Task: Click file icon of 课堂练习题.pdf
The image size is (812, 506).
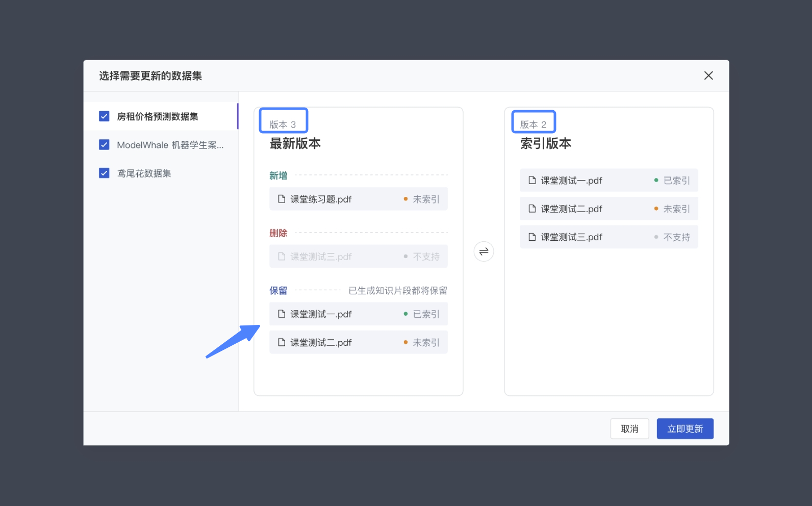Action: 282,199
